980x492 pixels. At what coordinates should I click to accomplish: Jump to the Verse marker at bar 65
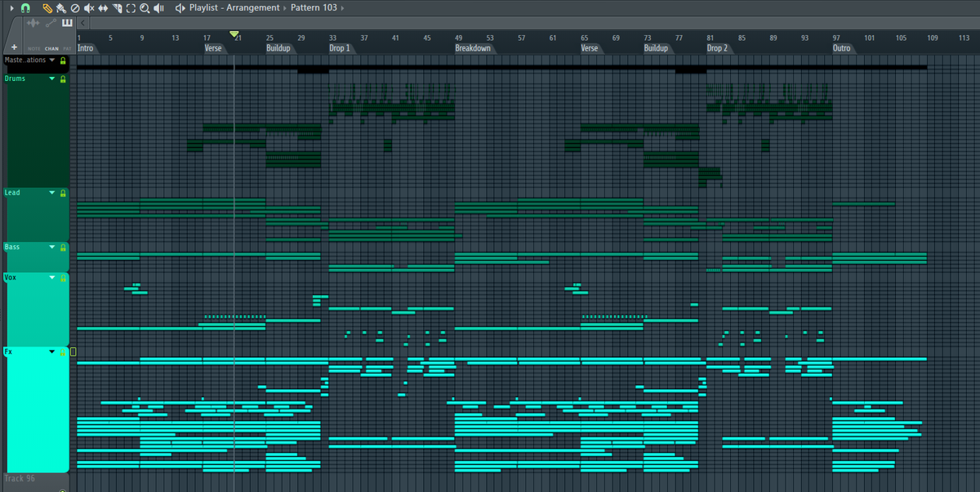click(590, 48)
